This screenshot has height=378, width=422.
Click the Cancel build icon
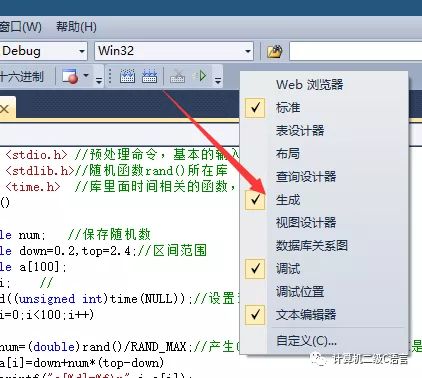click(178, 76)
